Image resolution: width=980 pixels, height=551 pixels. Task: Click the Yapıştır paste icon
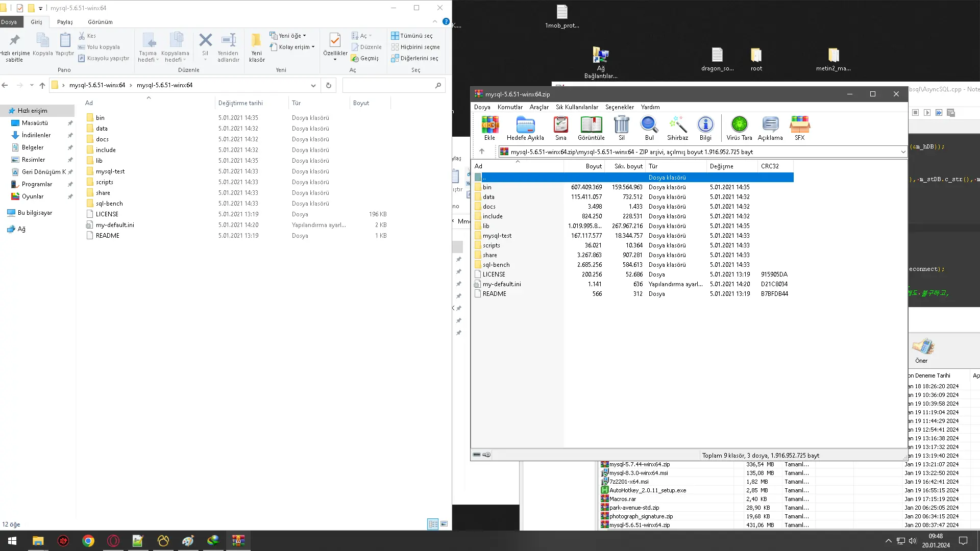pyautogui.click(x=65, y=45)
